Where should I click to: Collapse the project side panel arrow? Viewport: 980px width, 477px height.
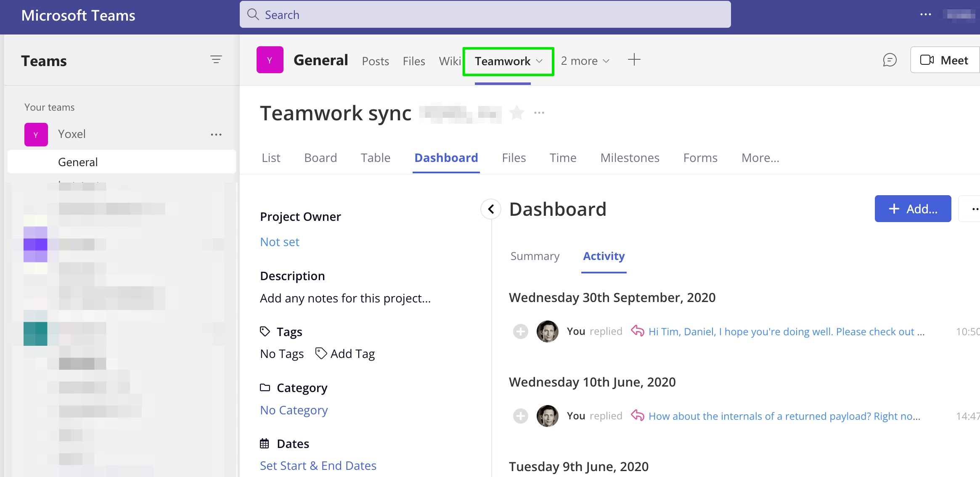[491, 209]
